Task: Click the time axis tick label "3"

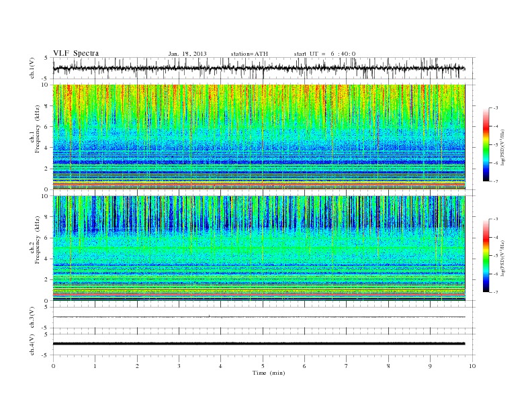Action: [x=179, y=366]
